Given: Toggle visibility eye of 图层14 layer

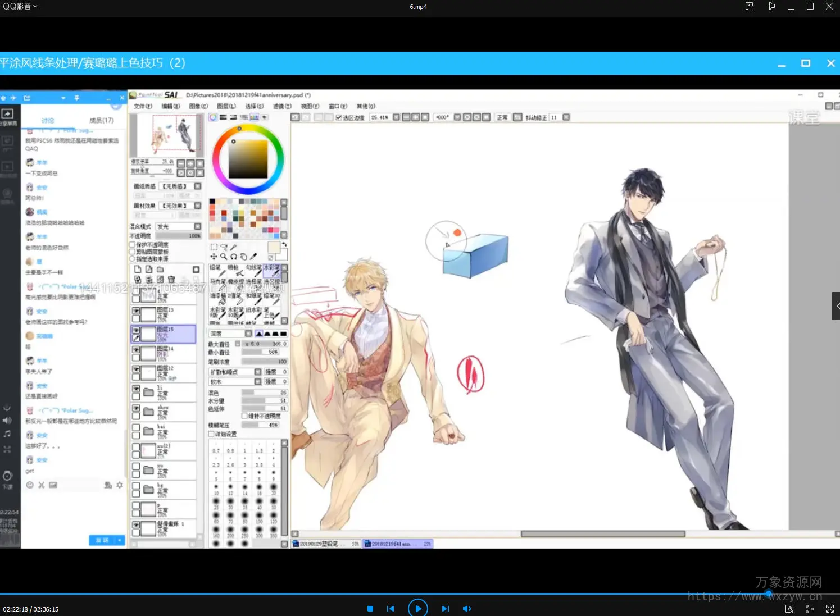Looking at the screenshot, I should (136, 349).
